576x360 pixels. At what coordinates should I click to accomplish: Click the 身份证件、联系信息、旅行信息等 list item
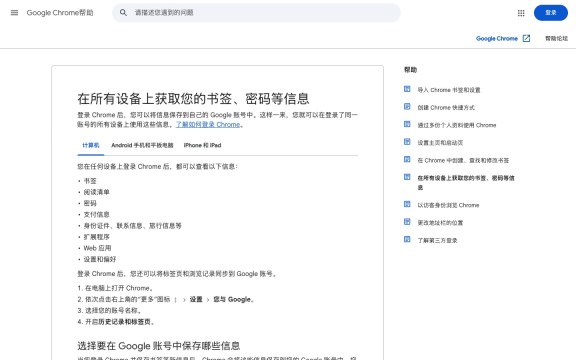[x=132, y=226]
